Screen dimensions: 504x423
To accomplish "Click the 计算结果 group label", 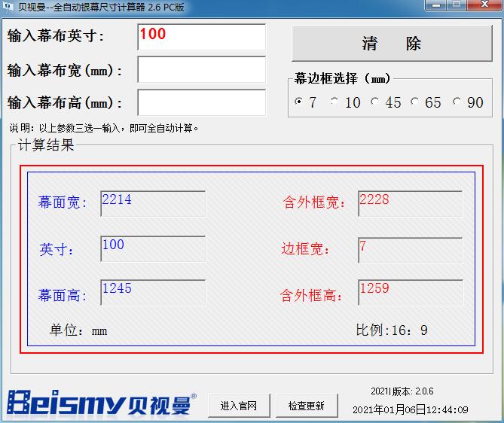I will pyautogui.click(x=46, y=145).
